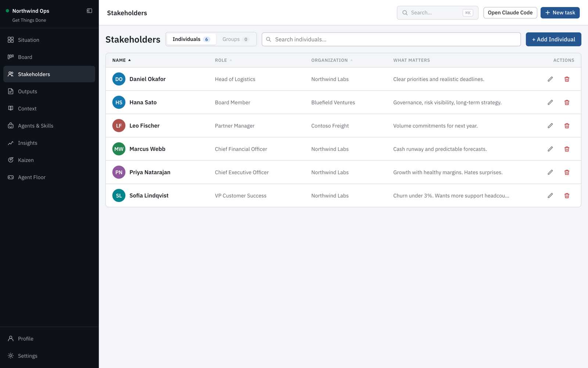Edit the Leo Fischer row
The width and height of the screenshot is (588, 368).
[550, 126]
